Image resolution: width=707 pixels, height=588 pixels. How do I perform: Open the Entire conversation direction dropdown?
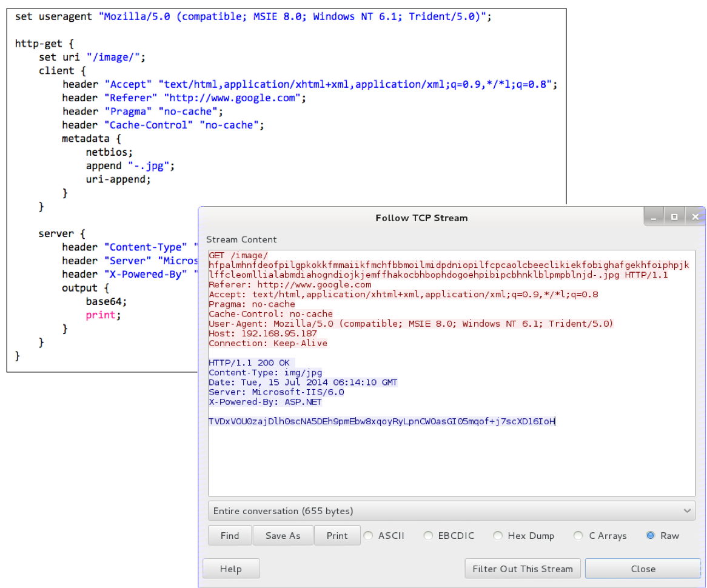[451, 511]
